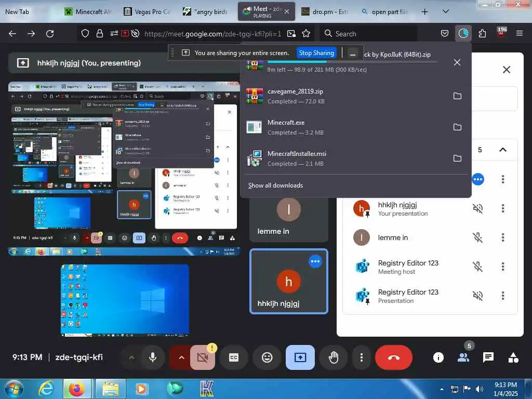Leave the call with the red button
The image size is (532, 399).
[394, 357]
